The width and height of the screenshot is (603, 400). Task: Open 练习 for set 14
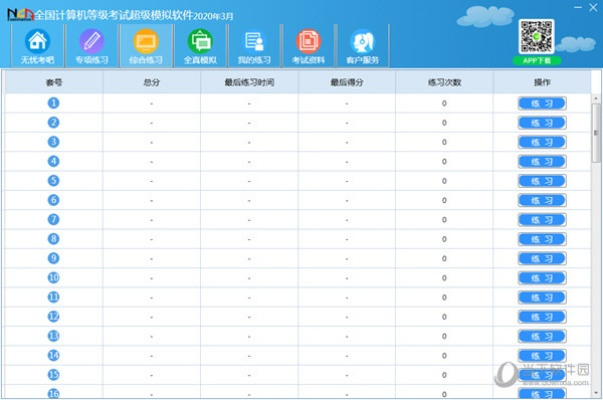pos(542,356)
